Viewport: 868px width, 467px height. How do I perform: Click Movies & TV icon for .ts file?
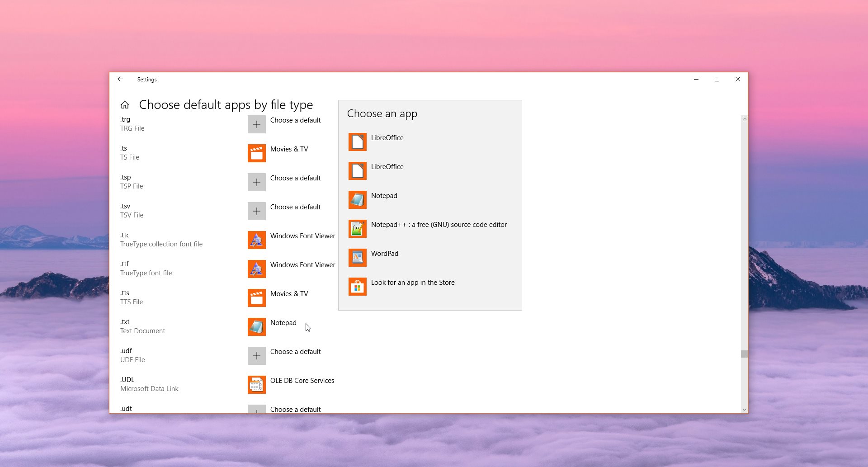point(256,153)
